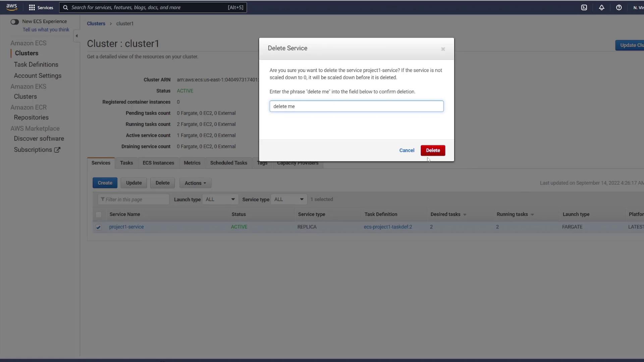
Task: Click the blue Create service button
Action: [x=105, y=183]
